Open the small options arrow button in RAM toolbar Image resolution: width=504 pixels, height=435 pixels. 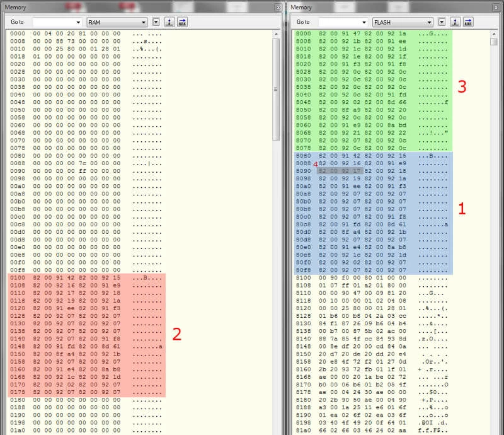pyautogui.click(x=156, y=22)
